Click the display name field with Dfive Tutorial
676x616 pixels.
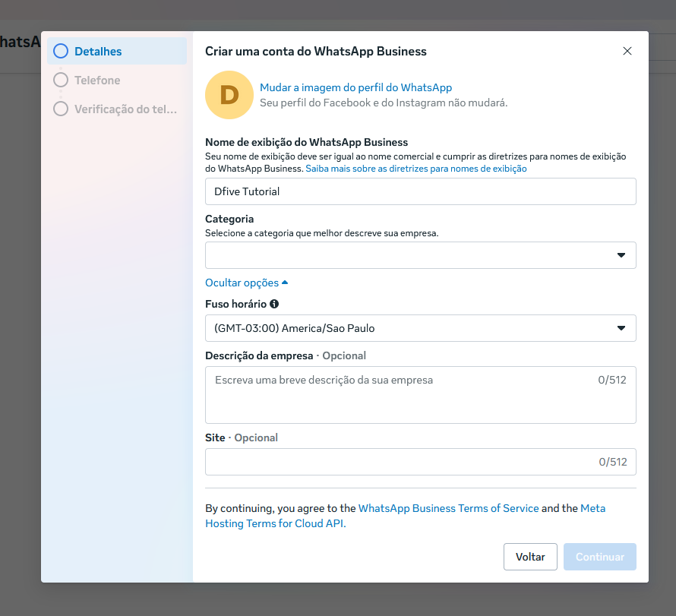420,191
